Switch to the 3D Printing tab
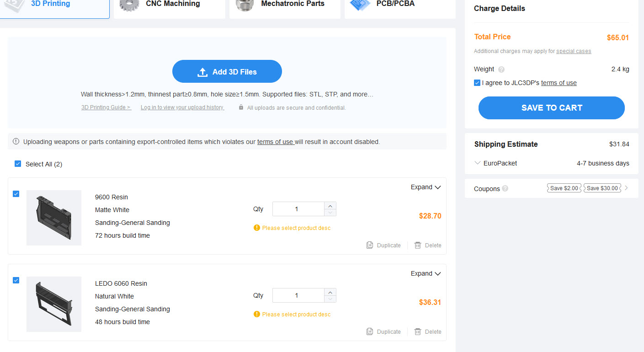Viewport: 644px width, 352px height. tap(50, 5)
